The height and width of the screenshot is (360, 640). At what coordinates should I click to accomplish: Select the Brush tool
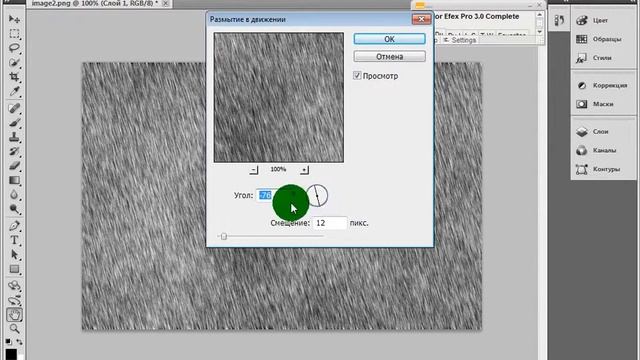tap(14, 122)
